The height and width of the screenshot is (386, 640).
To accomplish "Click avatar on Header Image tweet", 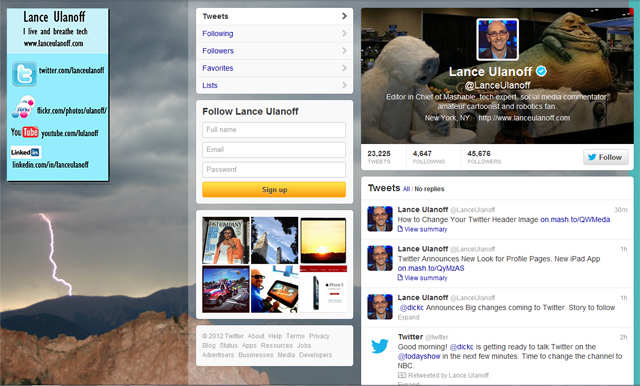I will [x=380, y=219].
